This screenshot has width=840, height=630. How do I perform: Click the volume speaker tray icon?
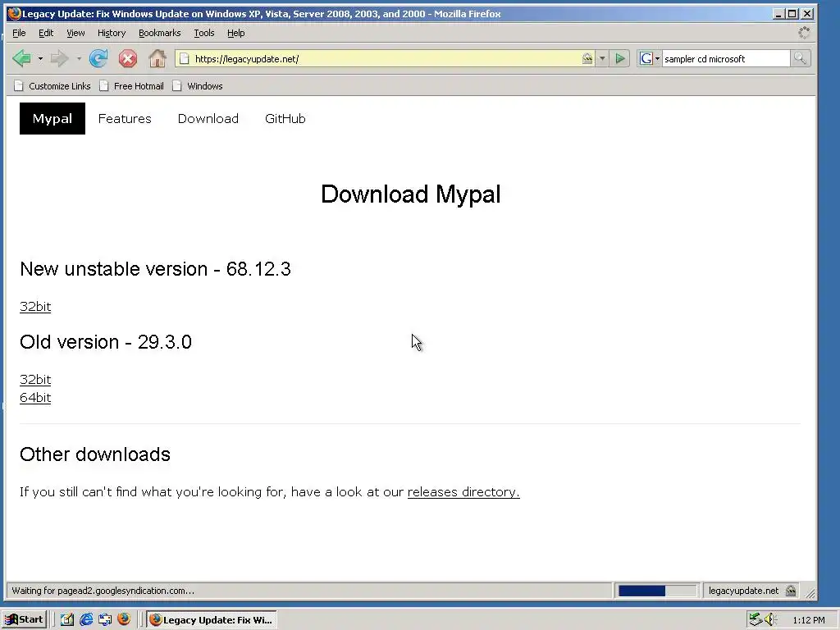pyautogui.click(x=770, y=619)
